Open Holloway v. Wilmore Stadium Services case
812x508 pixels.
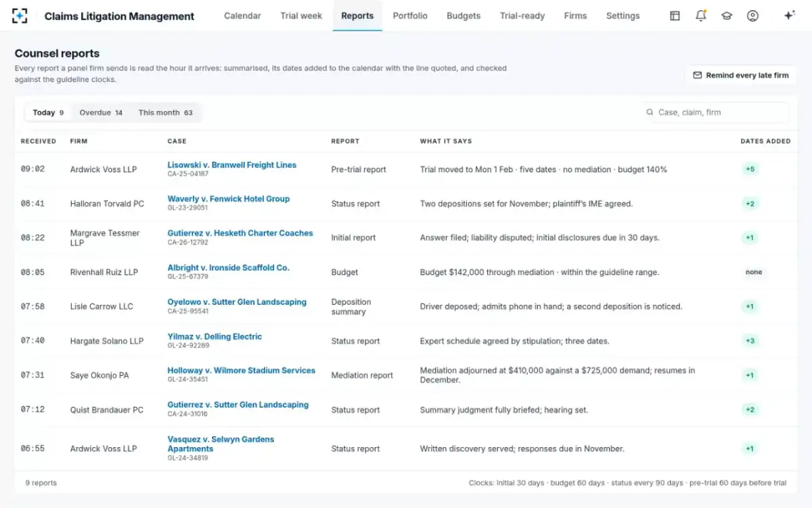(242, 371)
